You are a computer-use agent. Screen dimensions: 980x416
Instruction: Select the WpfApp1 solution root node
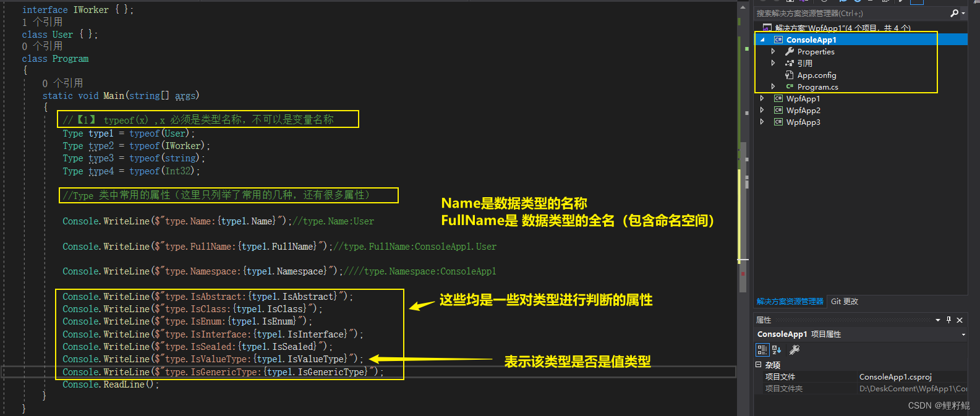[x=843, y=28]
